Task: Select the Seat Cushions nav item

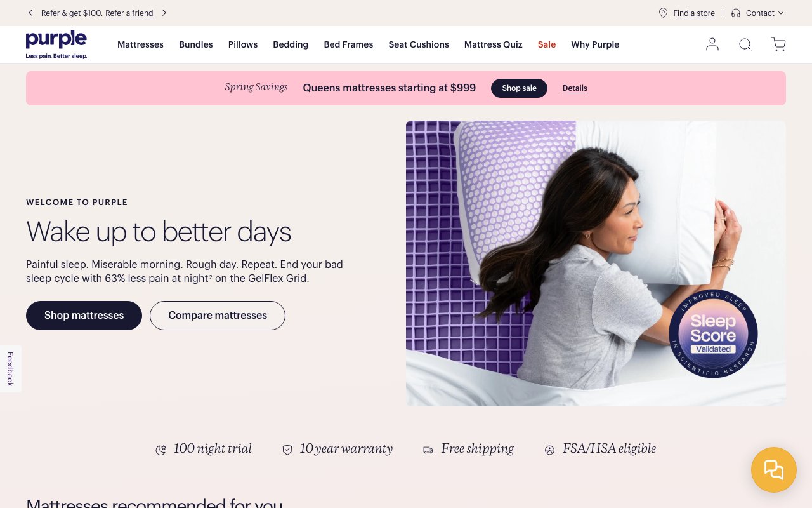Action: click(419, 44)
